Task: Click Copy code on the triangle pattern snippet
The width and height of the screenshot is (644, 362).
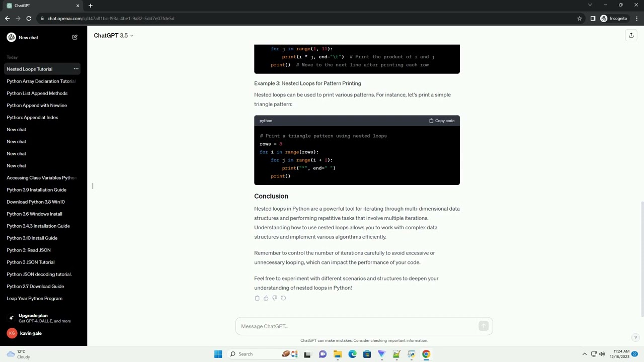Action: pyautogui.click(x=442, y=121)
